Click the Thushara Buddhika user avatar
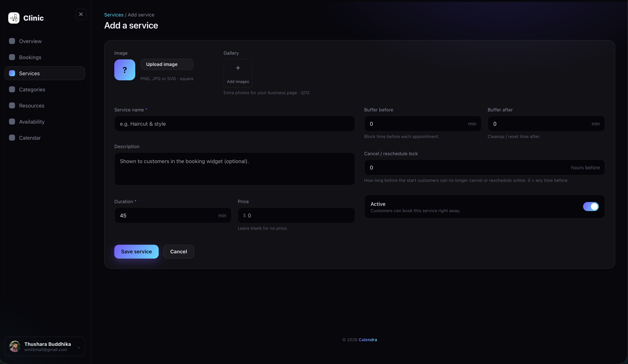Image resolution: width=628 pixels, height=364 pixels. [x=15, y=346]
